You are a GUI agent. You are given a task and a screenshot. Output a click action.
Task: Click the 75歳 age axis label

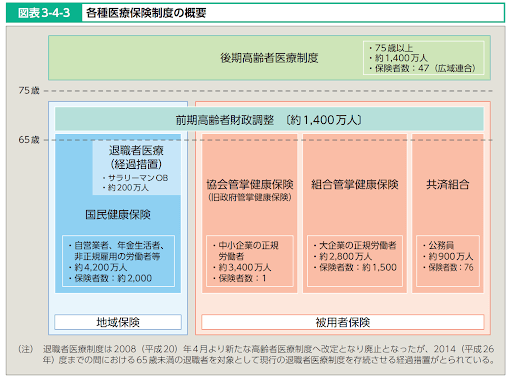tap(29, 90)
